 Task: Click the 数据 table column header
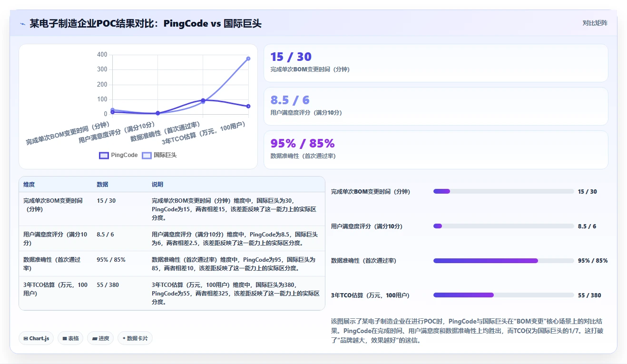[x=102, y=185]
